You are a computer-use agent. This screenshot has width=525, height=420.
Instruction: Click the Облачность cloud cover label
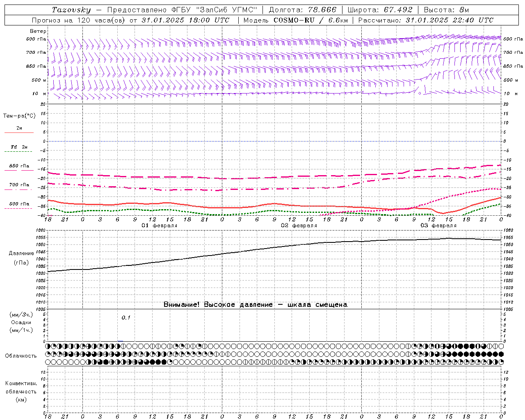pyautogui.click(x=21, y=356)
